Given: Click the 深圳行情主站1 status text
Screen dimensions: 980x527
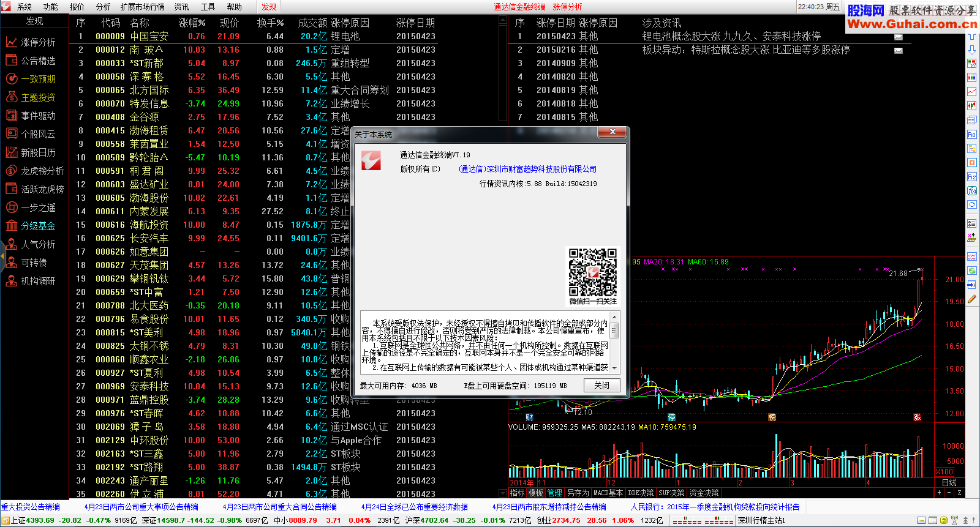Looking at the screenshot, I should click(761, 520).
